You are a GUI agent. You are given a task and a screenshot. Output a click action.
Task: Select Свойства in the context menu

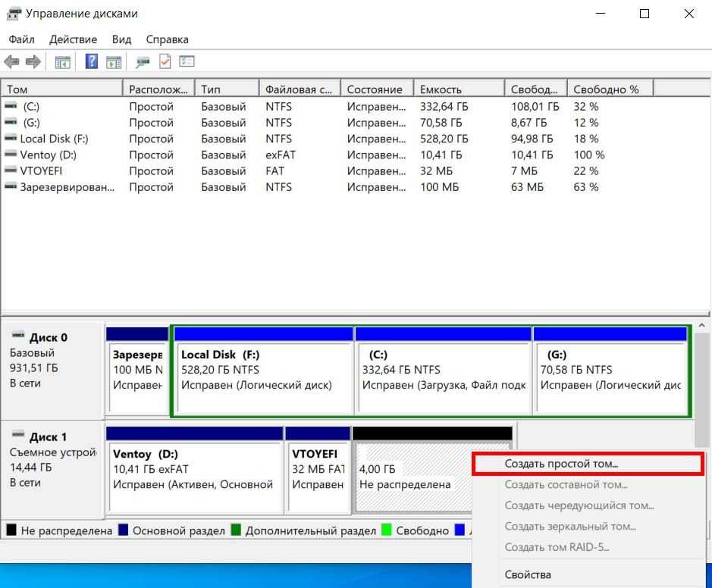[x=528, y=574]
